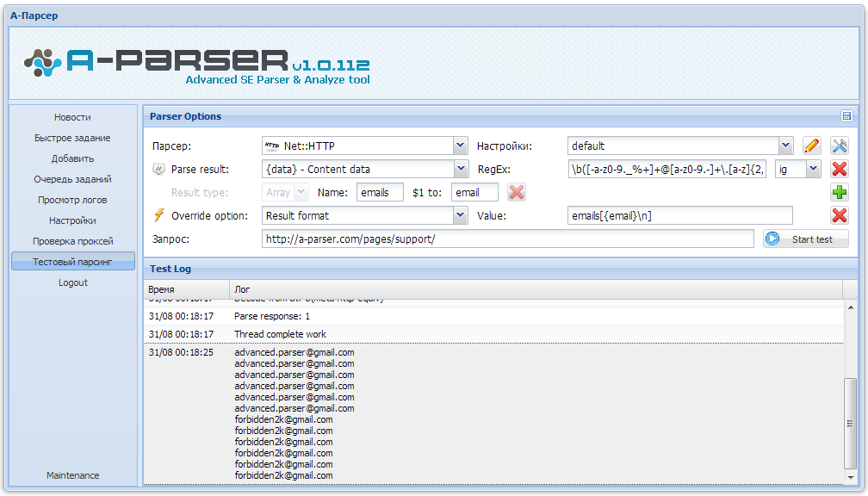The image size is (868, 496).
Task: Collapse the Parser Options panel icon
Action: pyautogui.click(x=846, y=115)
